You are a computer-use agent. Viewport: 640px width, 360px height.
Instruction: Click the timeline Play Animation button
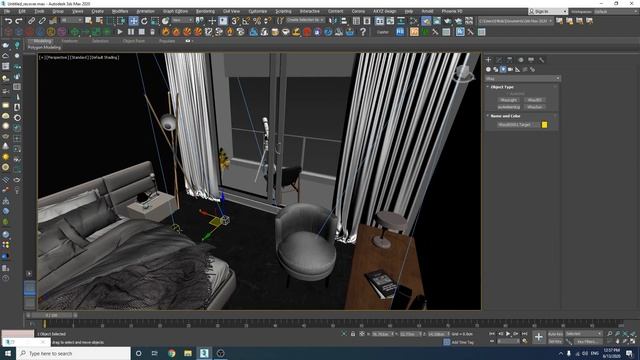point(508,334)
